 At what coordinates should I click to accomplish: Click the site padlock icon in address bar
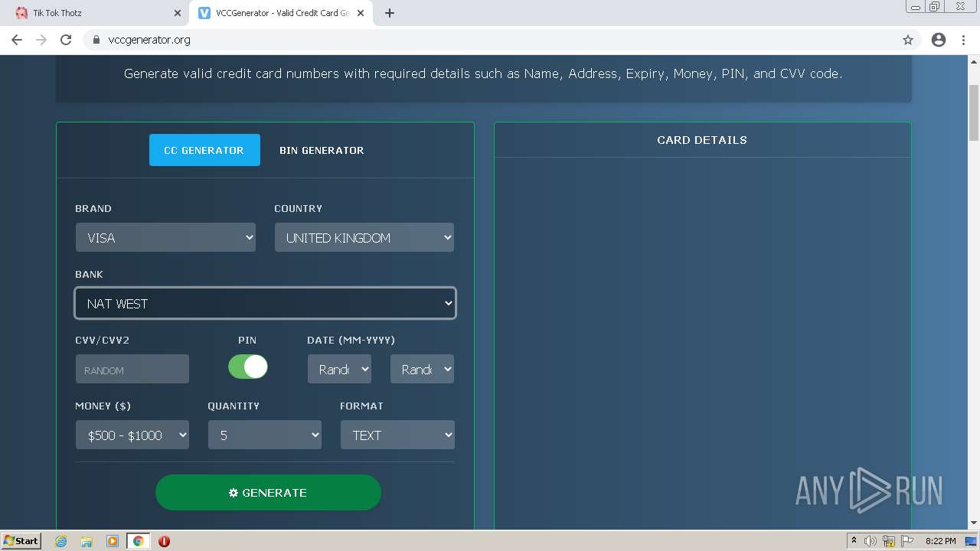click(96, 40)
